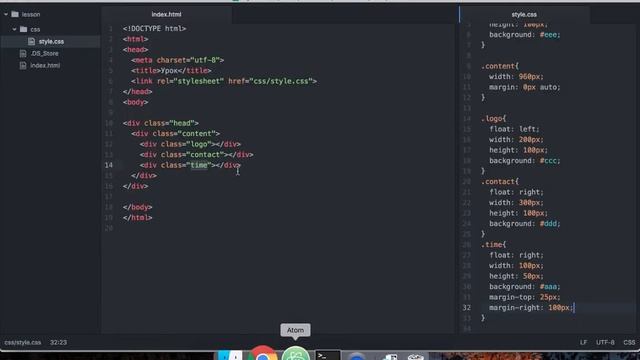The width and height of the screenshot is (640, 360).
Task: Click the style.css file icon in tree
Action: point(31,42)
